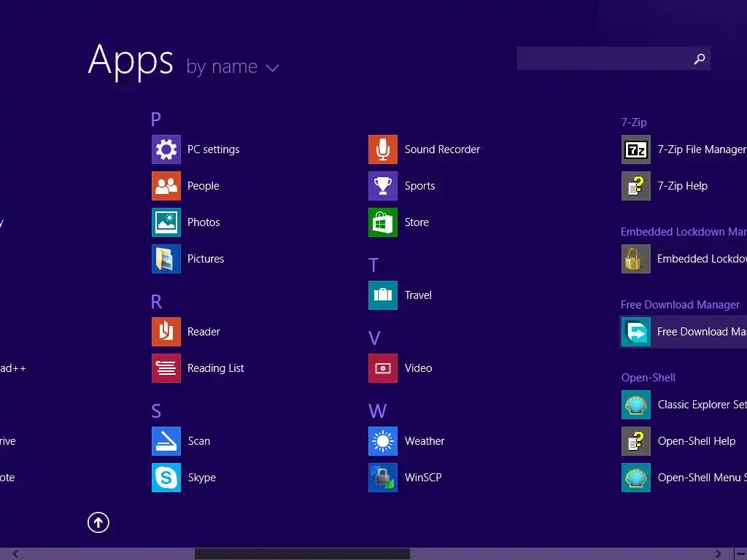This screenshot has height=560, width=747.
Task: Click the scrollbar left arrow
Action: coord(16,554)
